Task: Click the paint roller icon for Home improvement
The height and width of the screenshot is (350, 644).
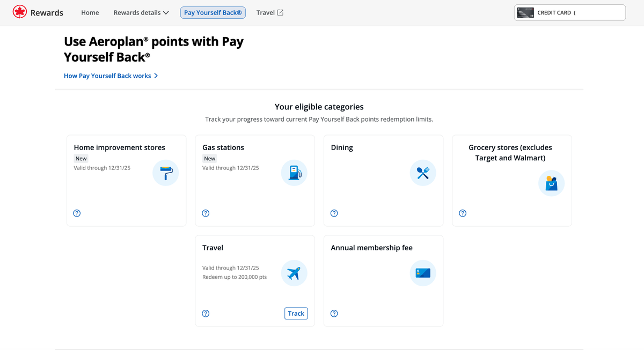Action: 166,173
